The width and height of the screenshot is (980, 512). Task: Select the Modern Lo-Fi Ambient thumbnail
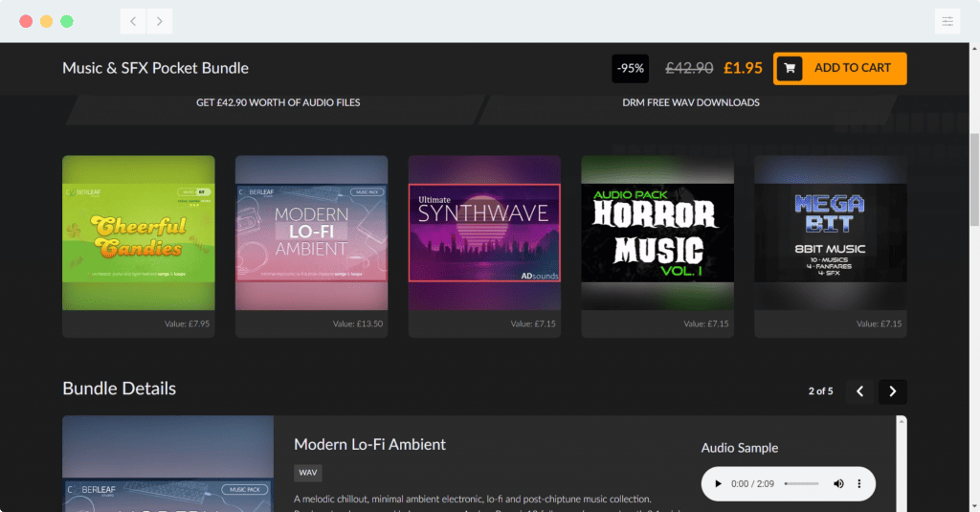click(311, 234)
